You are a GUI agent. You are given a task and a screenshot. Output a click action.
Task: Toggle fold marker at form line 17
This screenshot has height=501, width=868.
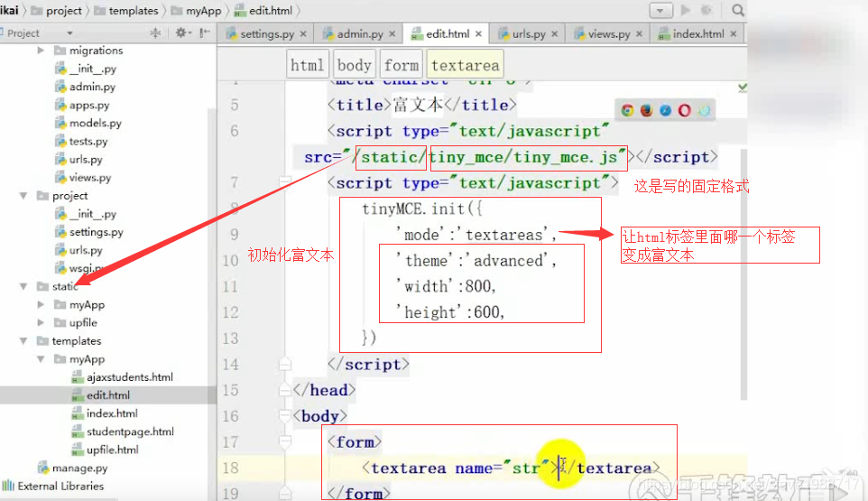click(x=285, y=441)
